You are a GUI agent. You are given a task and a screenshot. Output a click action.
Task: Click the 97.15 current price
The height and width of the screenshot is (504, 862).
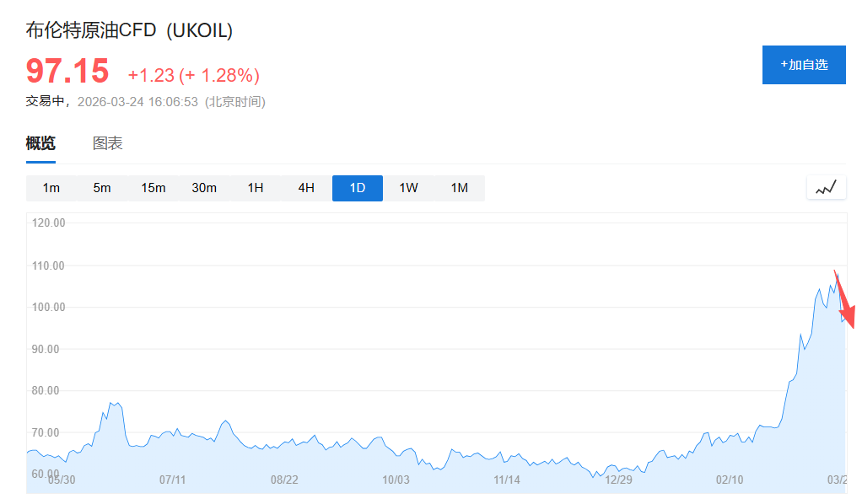(67, 71)
